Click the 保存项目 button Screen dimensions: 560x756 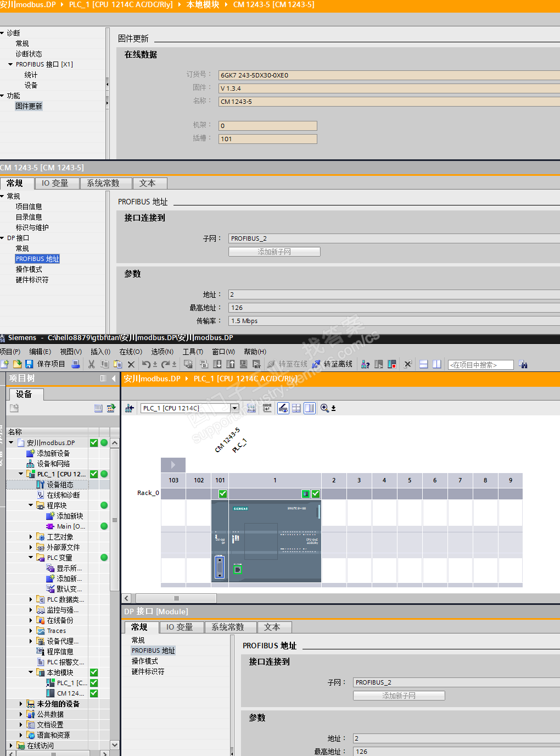pos(46,364)
